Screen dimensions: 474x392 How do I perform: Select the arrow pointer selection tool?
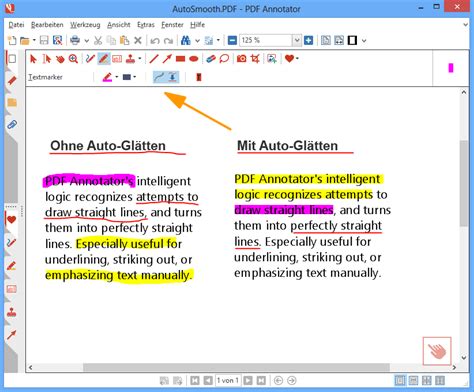click(x=33, y=59)
